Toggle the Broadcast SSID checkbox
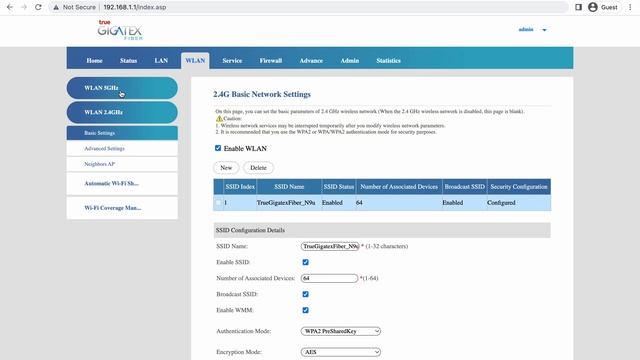Image resolution: width=640 pixels, height=360 pixels. click(305, 294)
